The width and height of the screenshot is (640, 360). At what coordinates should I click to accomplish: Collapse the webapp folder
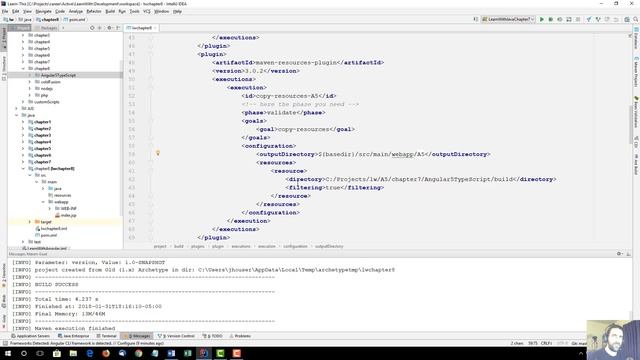[43, 202]
